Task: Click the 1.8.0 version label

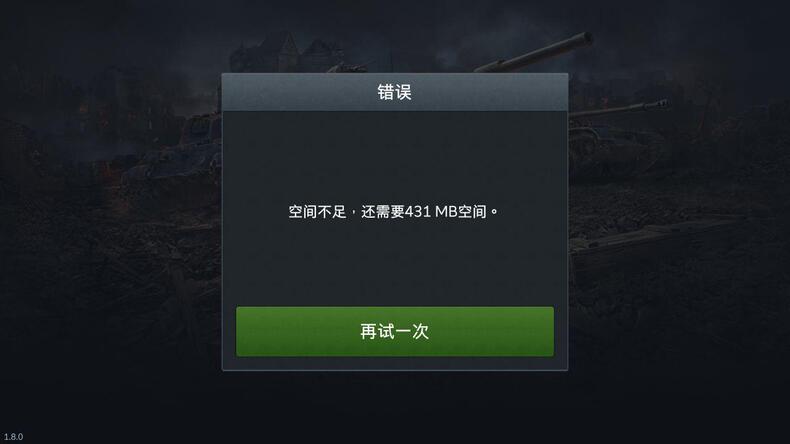Action: pyautogui.click(x=13, y=436)
